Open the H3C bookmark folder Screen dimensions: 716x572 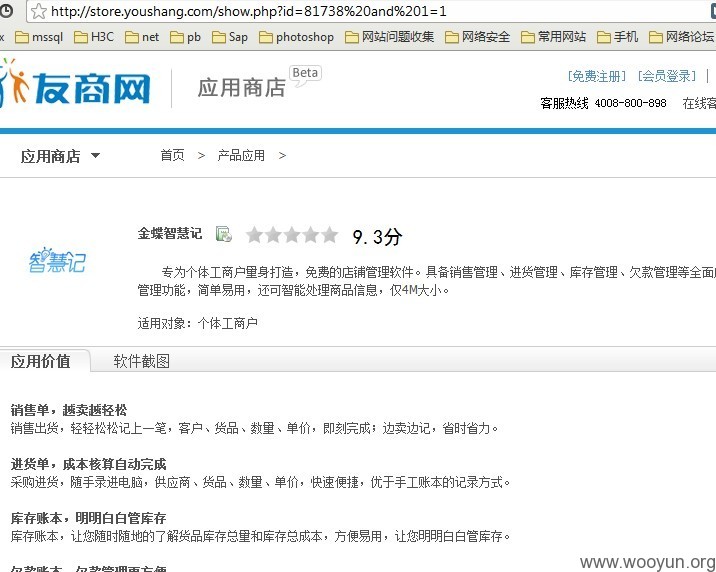click(x=94, y=37)
